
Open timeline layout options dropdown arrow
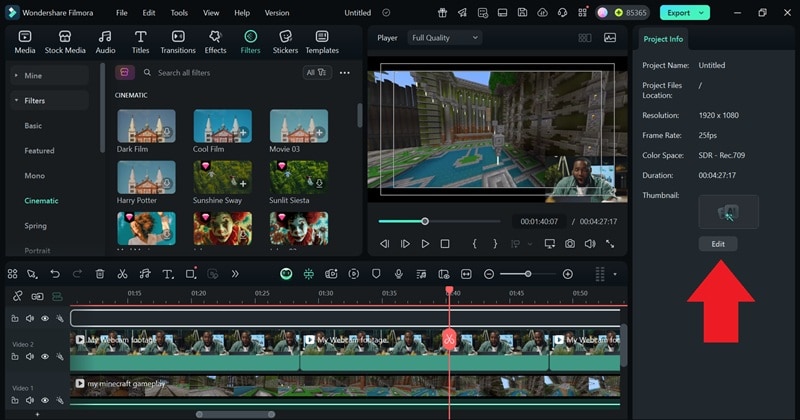coord(615,274)
